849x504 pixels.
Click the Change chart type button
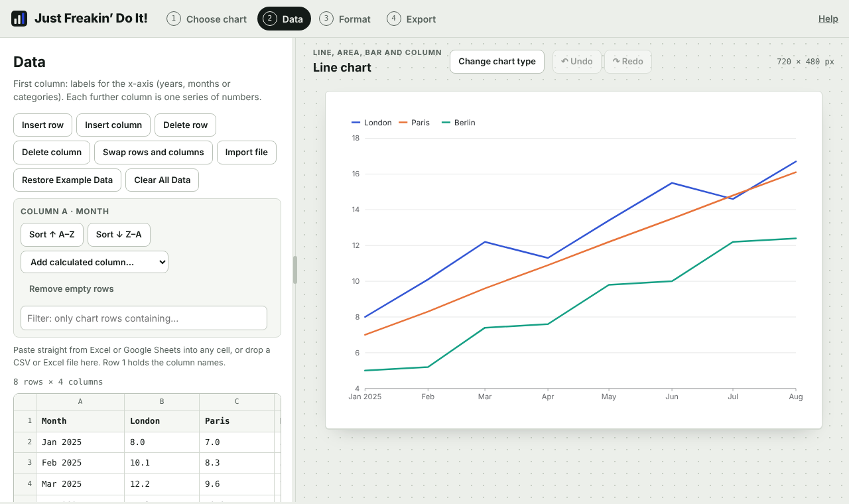(x=497, y=62)
